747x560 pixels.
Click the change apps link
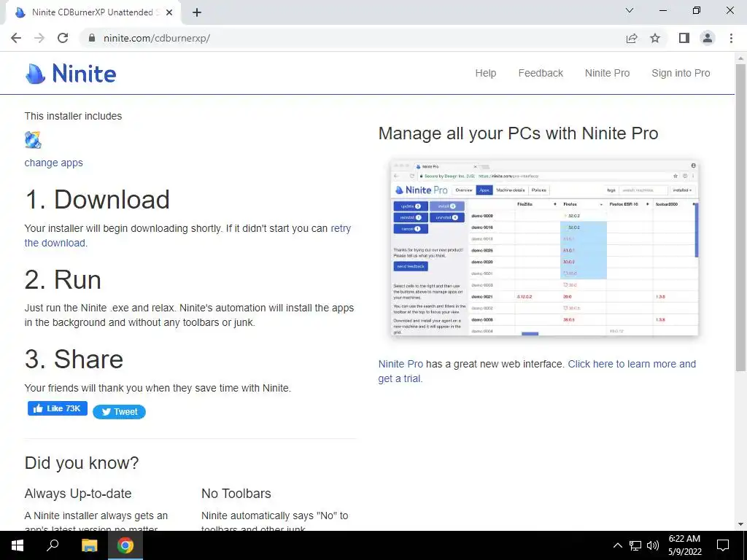pyautogui.click(x=54, y=163)
